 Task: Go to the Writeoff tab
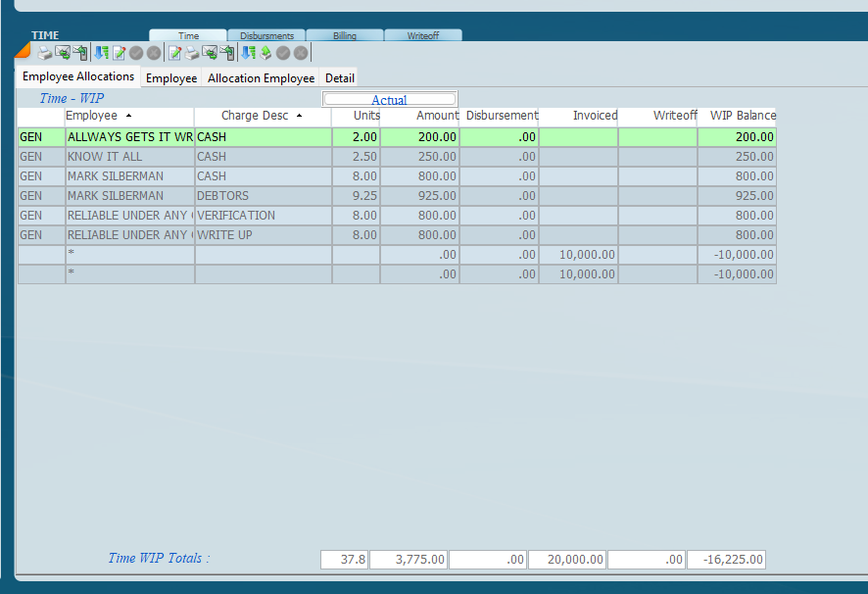[x=423, y=36]
